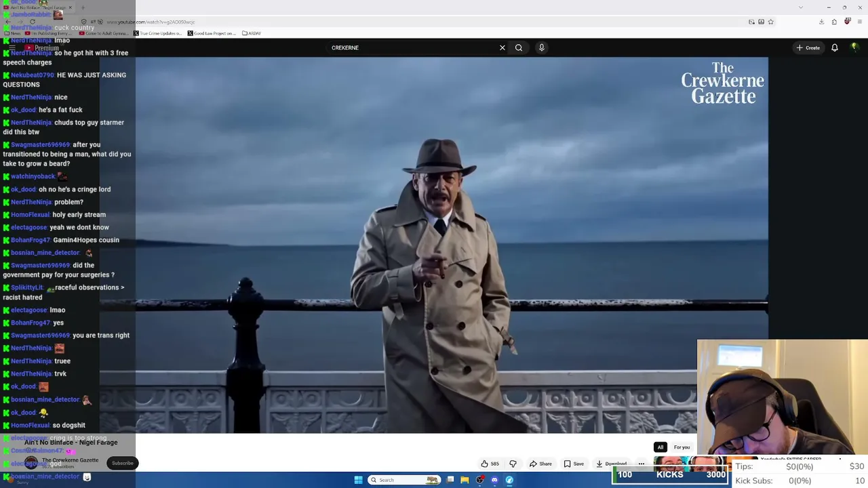Share the video
The height and width of the screenshot is (488, 868).
coord(540,464)
